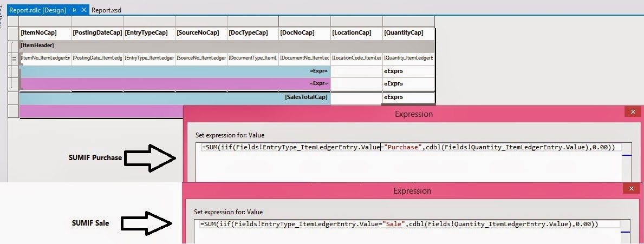Click the [EntryType_ItemLedger] detail cell

(149, 58)
